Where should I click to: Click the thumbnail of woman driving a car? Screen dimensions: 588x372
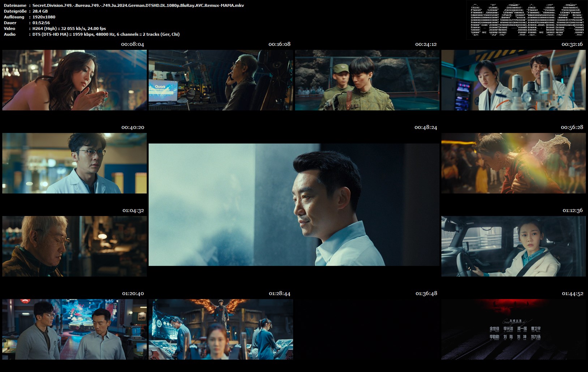pyautogui.click(x=513, y=246)
